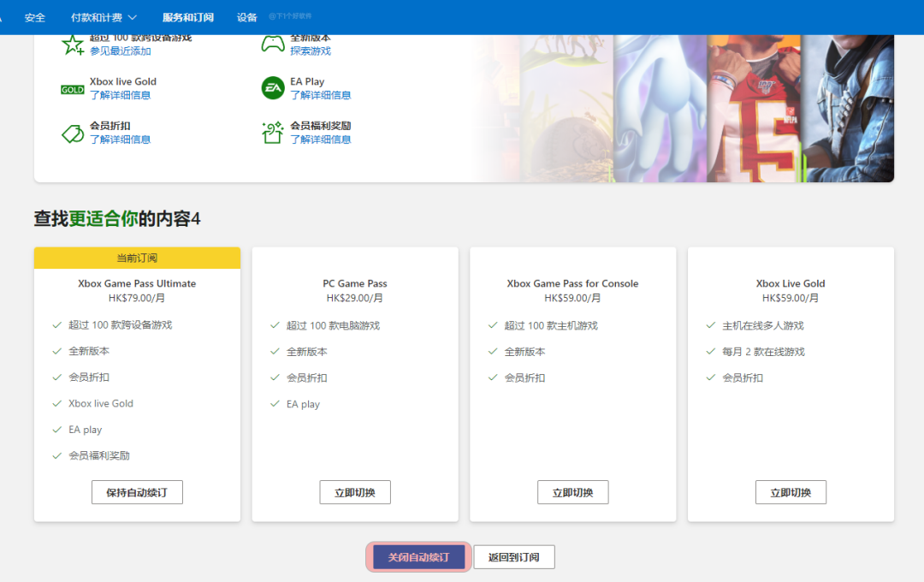Click the EA Play round logo
The width and height of the screenshot is (924, 582).
coord(273,88)
